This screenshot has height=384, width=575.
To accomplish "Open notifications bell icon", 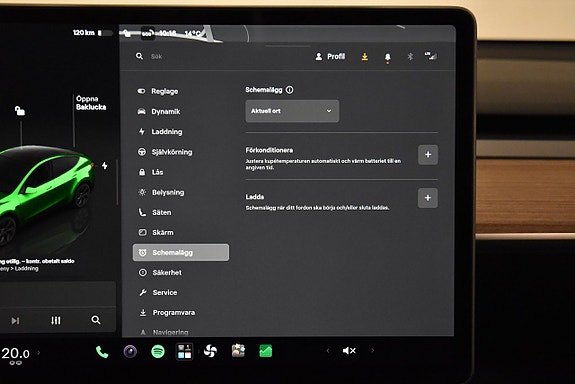I will click(388, 57).
